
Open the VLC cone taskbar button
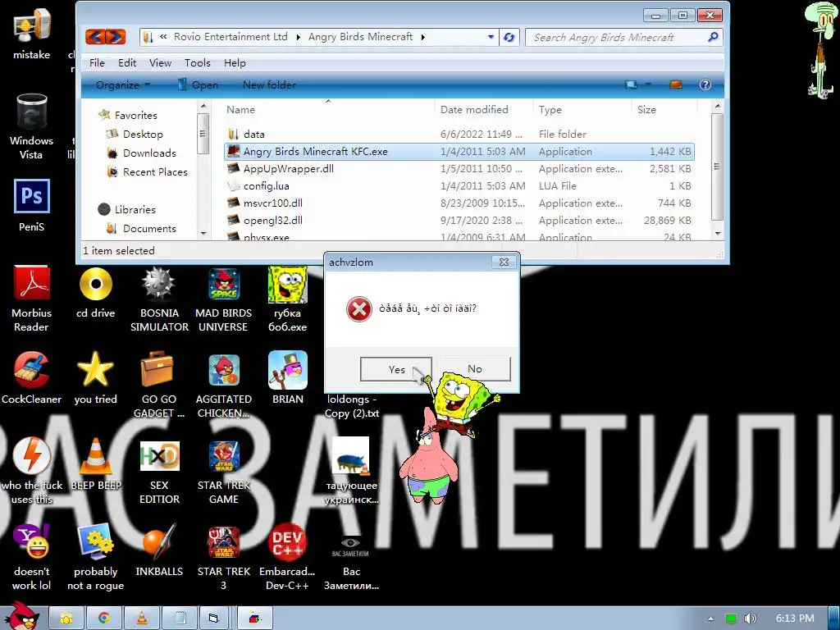[x=142, y=619]
